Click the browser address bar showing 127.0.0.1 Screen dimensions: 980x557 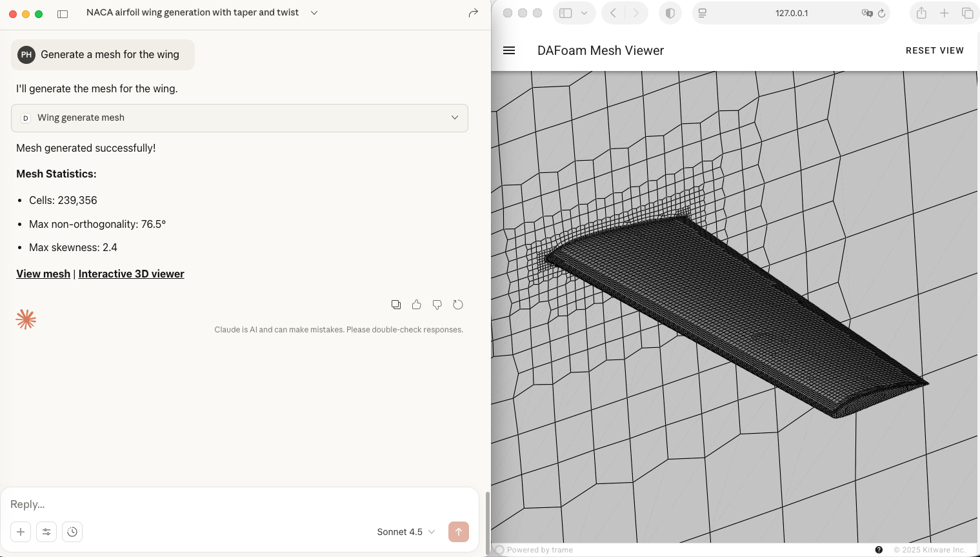tap(791, 13)
